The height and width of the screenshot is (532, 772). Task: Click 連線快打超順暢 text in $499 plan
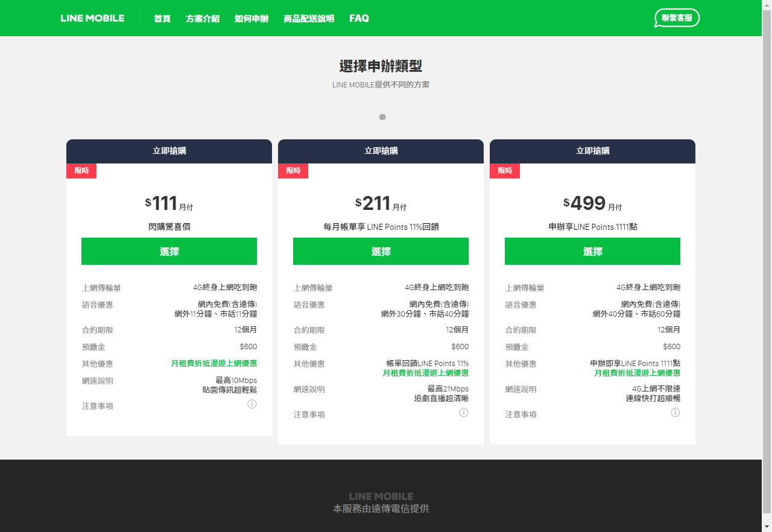[653, 399]
